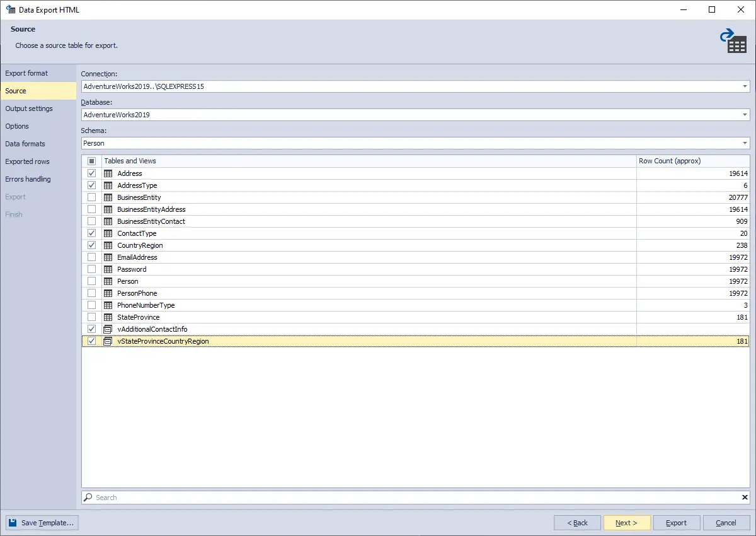Click the view icon beside vStateProvinceCountryRegion
Viewport: 756px width, 536px height.
[108, 341]
